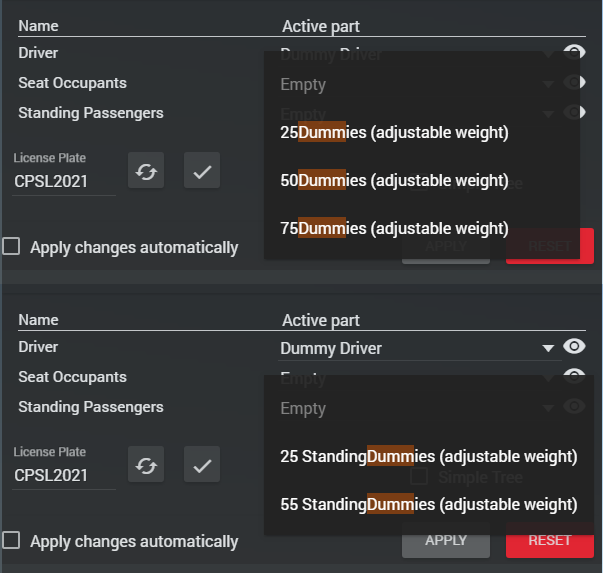
Task: Select 50 Dummies (adjustable weight) option
Action: (394, 180)
